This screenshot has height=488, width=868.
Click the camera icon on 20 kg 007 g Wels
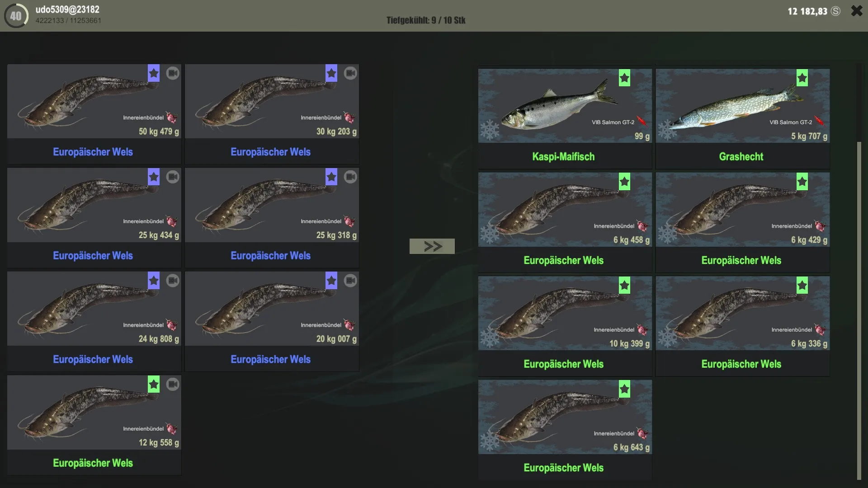pos(350,281)
